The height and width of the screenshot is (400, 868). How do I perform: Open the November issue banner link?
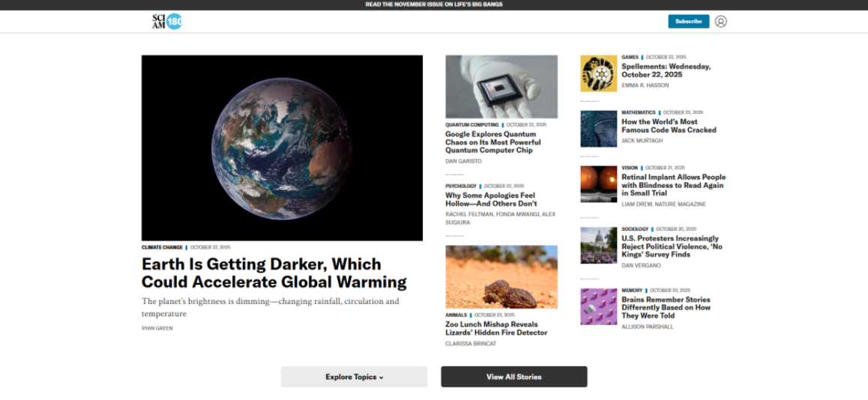433,4
